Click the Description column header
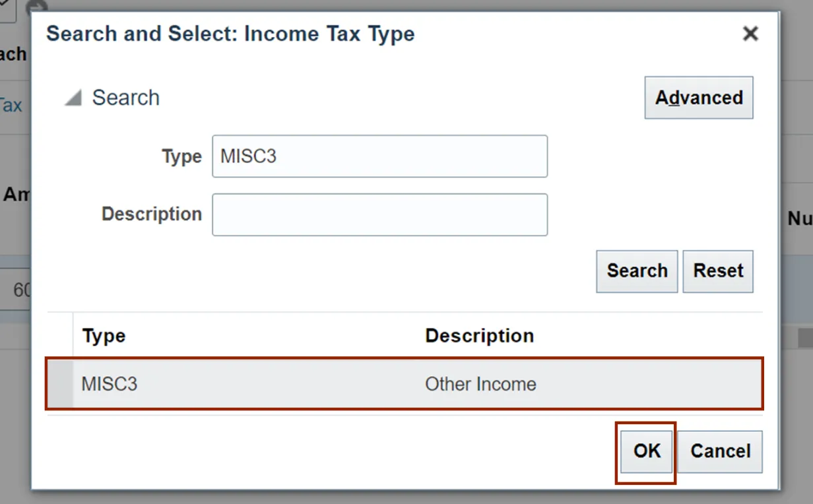813x504 pixels. point(479,336)
